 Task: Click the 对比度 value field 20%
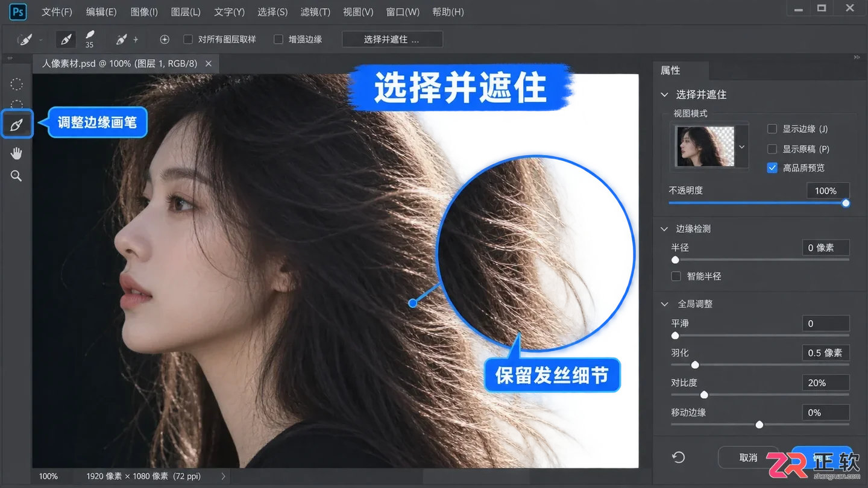click(x=826, y=383)
